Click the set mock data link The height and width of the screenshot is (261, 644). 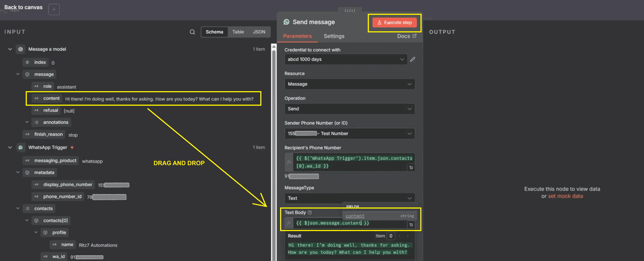[565, 196]
